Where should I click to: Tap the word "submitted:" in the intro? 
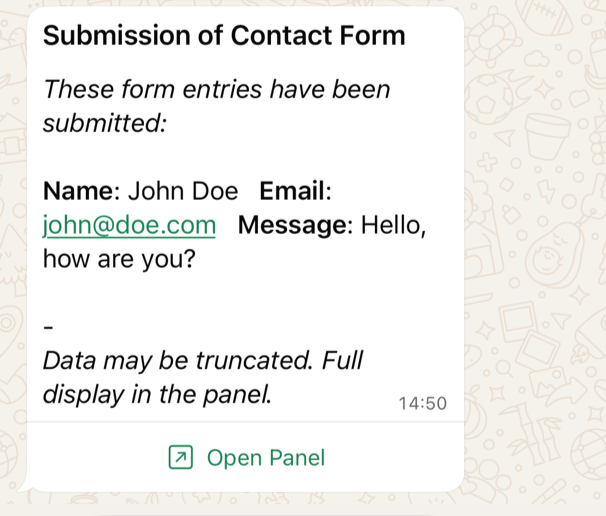click(104, 124)
